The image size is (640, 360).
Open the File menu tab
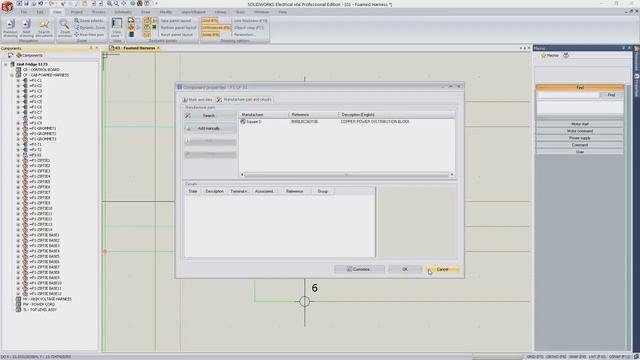pos(24,12)
